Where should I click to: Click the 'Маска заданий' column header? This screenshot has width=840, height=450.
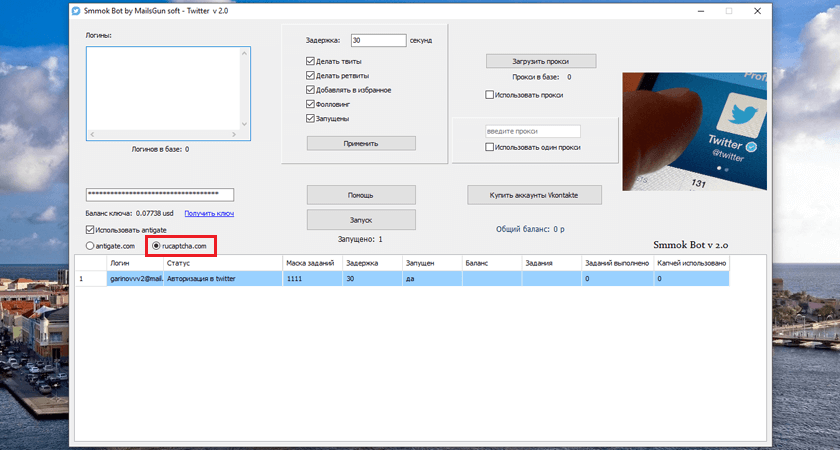tap(312, 264)
